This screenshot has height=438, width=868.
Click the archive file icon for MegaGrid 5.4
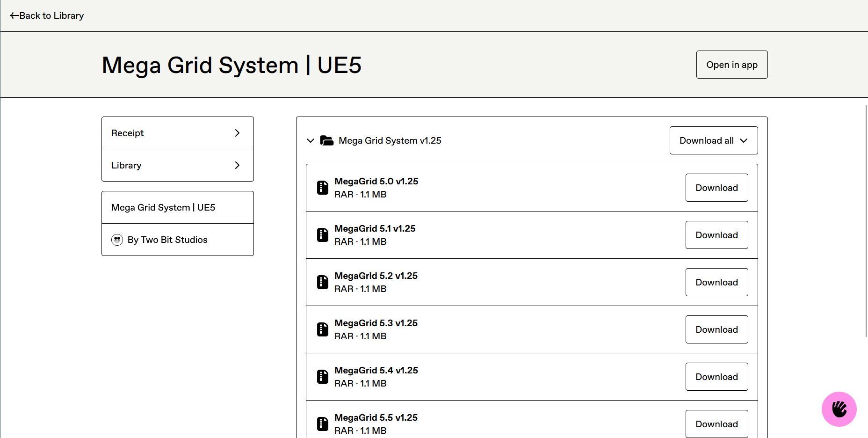click(x=323, y=377)
